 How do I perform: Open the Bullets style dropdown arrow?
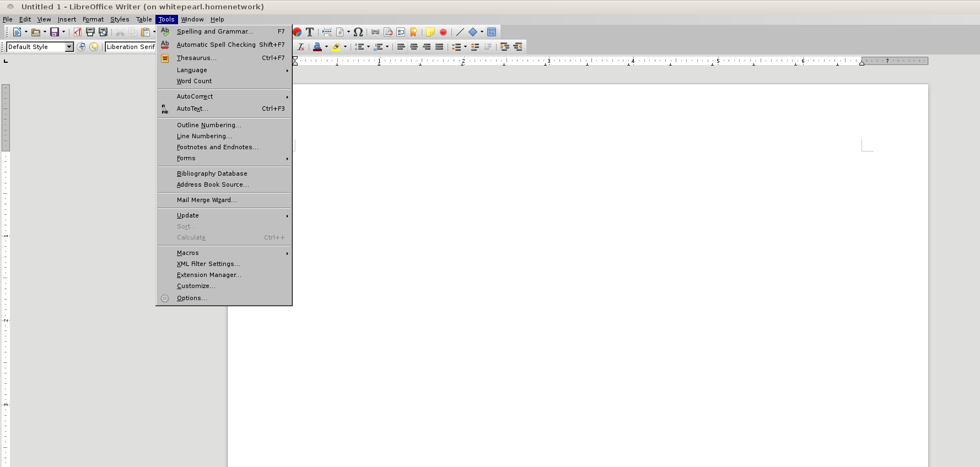click(368, 47)
